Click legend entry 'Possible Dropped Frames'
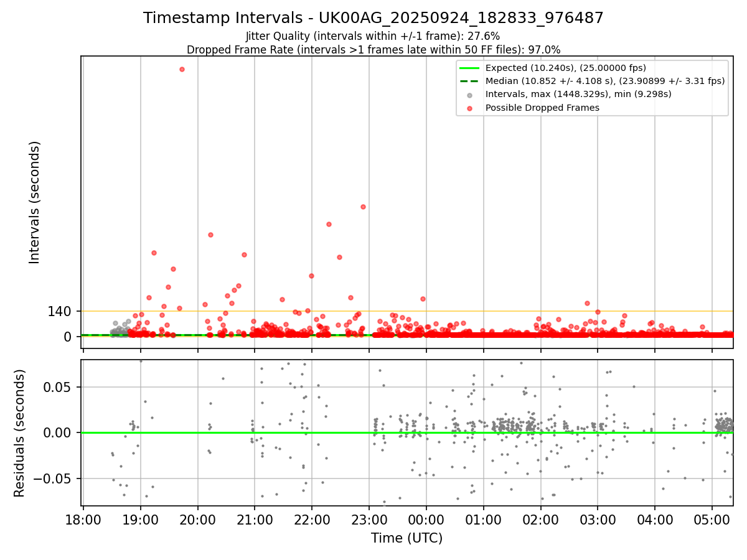 (x=542, y=108)
